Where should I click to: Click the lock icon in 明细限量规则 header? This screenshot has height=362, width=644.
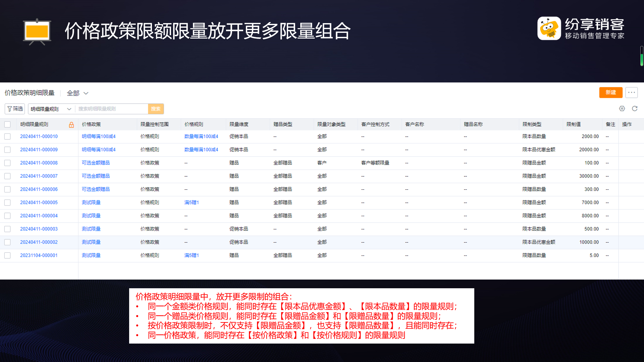[x=71, y=124]
